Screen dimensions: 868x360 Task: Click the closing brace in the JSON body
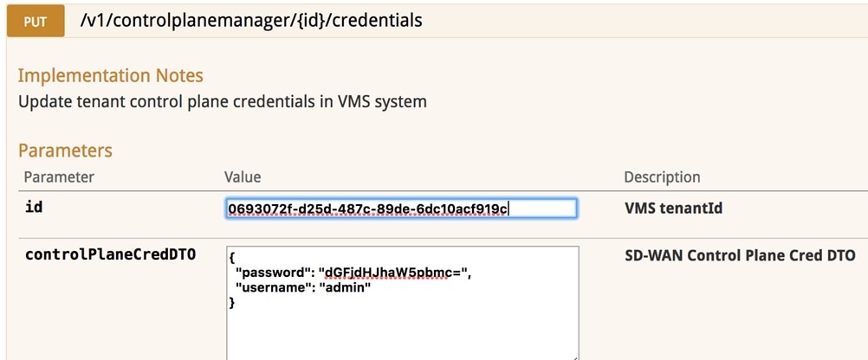[231, 303]
